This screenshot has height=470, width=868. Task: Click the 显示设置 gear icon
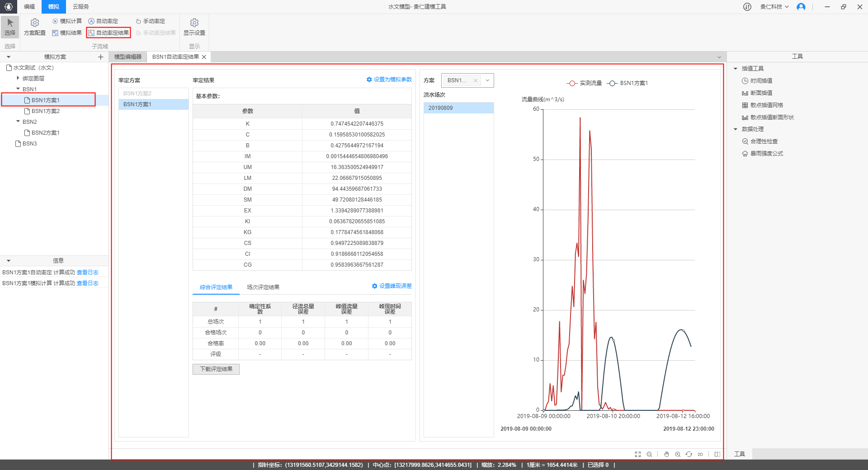click(x=194, y=23)
